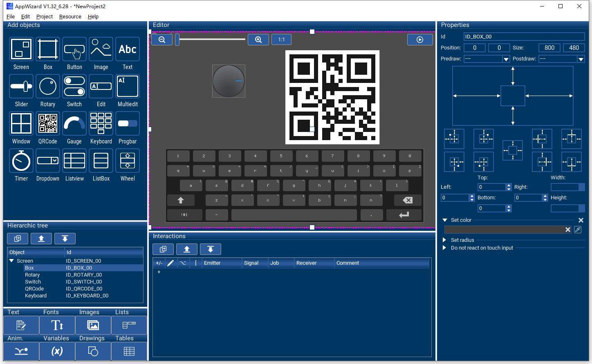Open the Postdraw dropdown
The height and width of the screenshot is (364, 592).
click(x=581, y=59)
